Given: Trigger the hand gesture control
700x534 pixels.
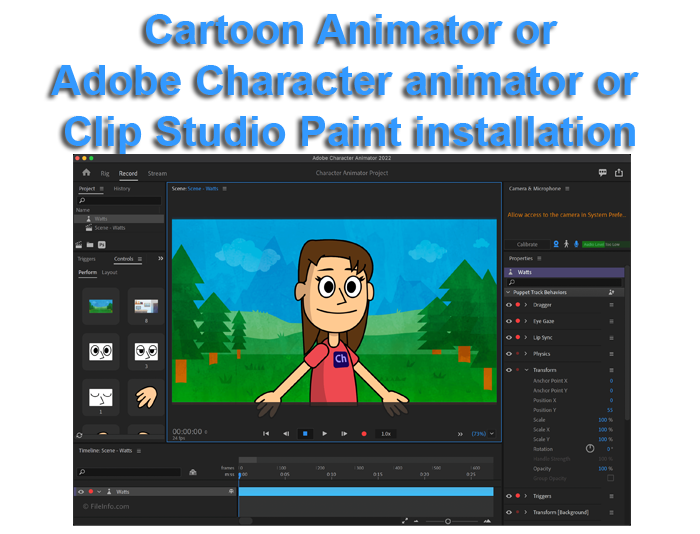Looking at the screenshot, I should click(146, 397).
